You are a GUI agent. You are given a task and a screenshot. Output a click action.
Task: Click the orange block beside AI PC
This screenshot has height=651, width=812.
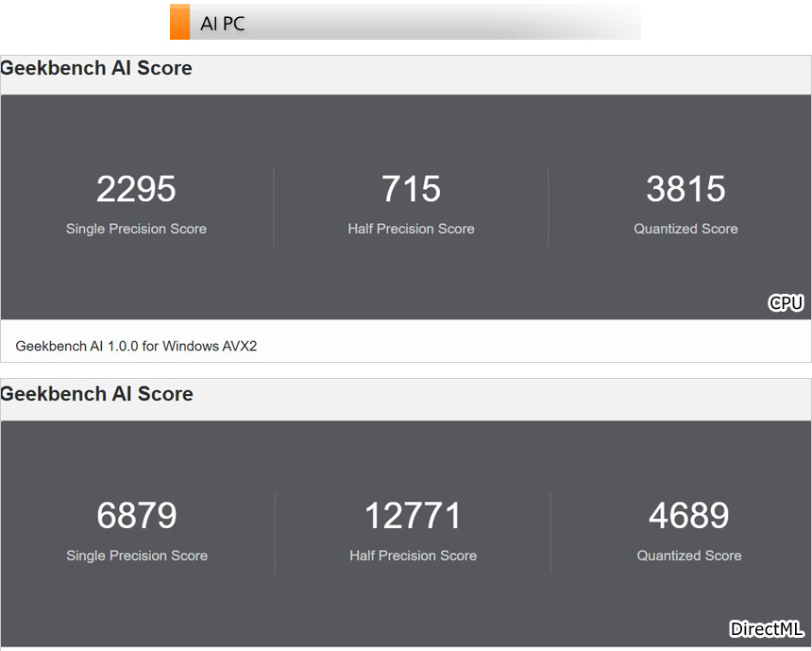[179, 22]
